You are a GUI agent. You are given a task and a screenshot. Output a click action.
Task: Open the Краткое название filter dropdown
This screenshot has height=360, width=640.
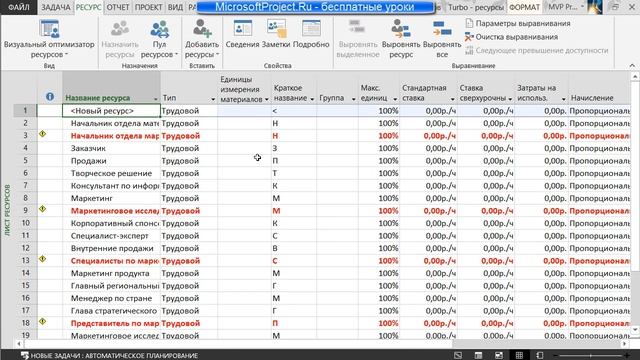click(312, 99)
